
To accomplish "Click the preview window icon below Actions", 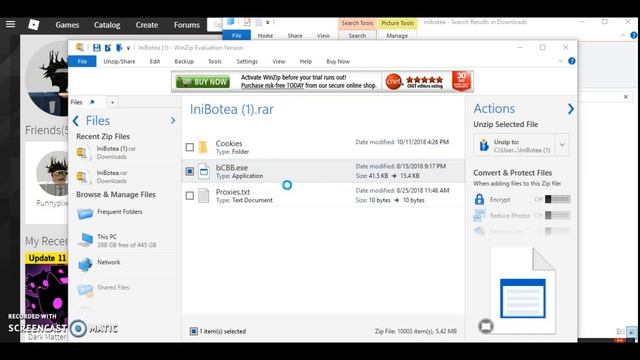I will tap(486, 326).
